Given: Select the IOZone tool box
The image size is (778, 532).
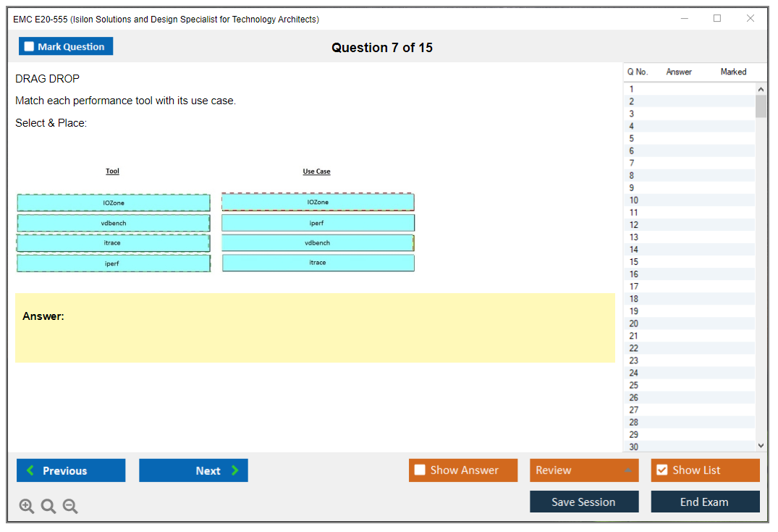Looking at the screenshot, I should coord(114,203).
